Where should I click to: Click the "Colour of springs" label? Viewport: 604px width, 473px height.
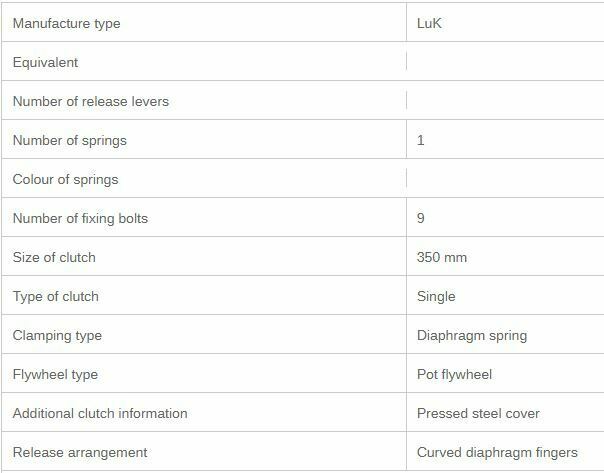[65, 179]
